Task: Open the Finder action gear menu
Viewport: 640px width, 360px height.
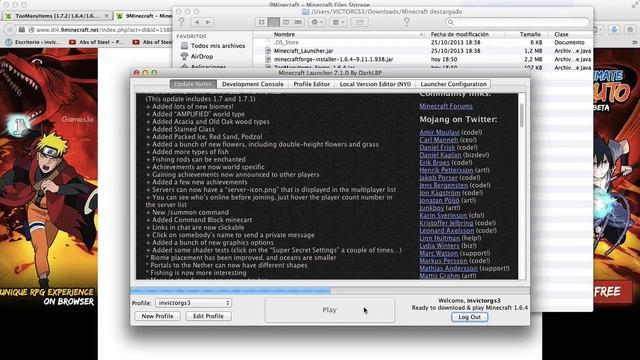Action: coord(316,22)
